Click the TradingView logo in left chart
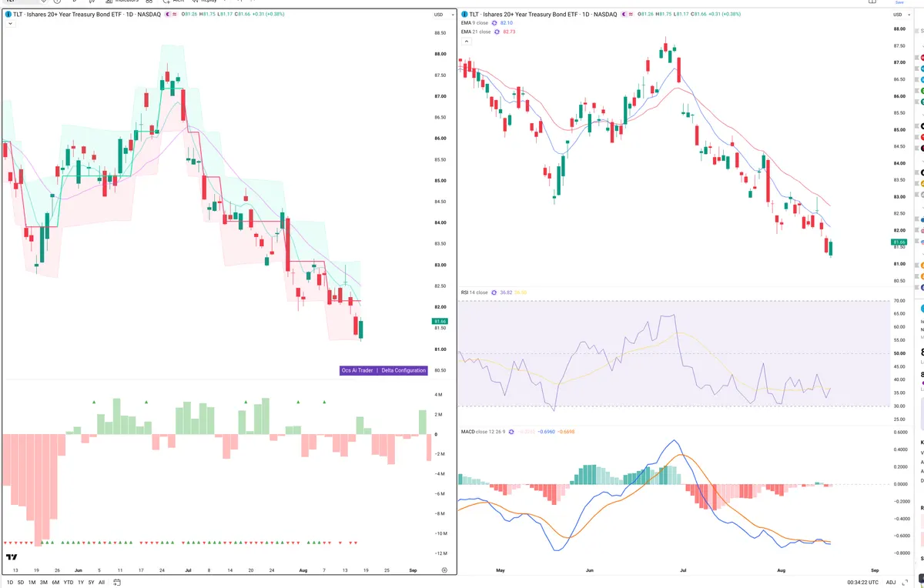This screenshot has height=588, width=924. point(12,557)
